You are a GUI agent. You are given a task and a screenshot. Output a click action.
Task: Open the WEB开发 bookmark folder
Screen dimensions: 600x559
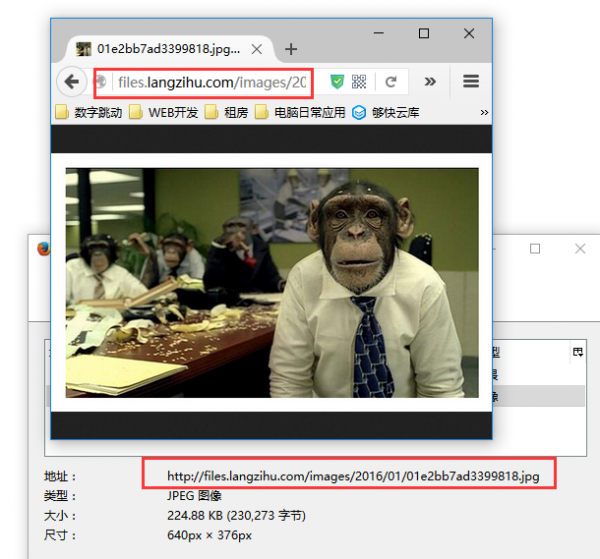click(163, 112)
